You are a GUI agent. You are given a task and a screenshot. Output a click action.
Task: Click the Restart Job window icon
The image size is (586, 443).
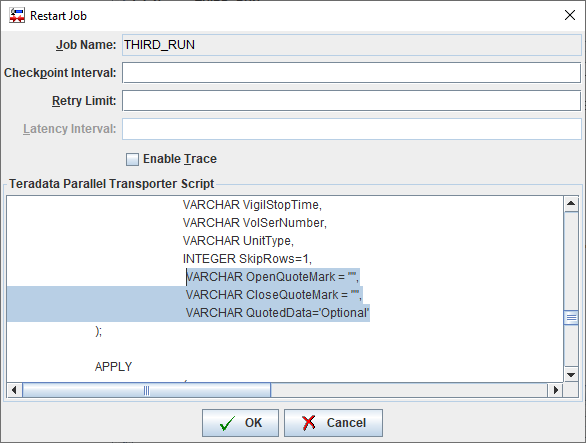tap(17, 16)
